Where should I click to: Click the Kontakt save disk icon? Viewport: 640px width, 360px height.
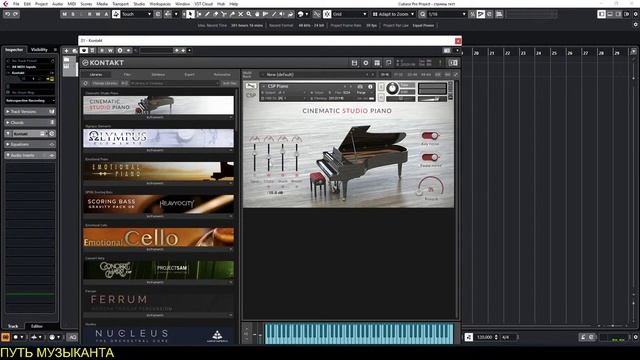pos(354,63)
